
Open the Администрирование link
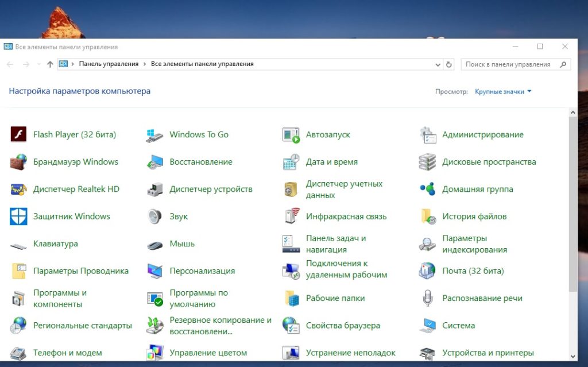[482, 134]
